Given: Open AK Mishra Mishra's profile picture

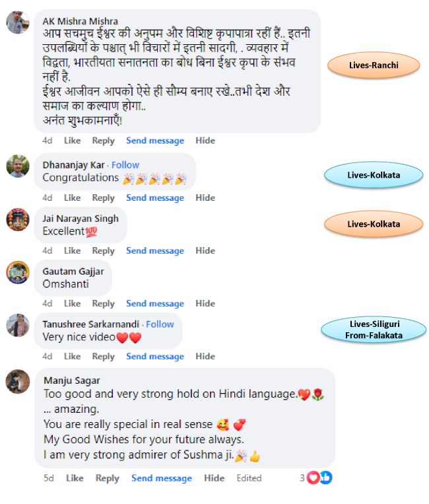Looking at the screenshot, I should click(18, 22).
